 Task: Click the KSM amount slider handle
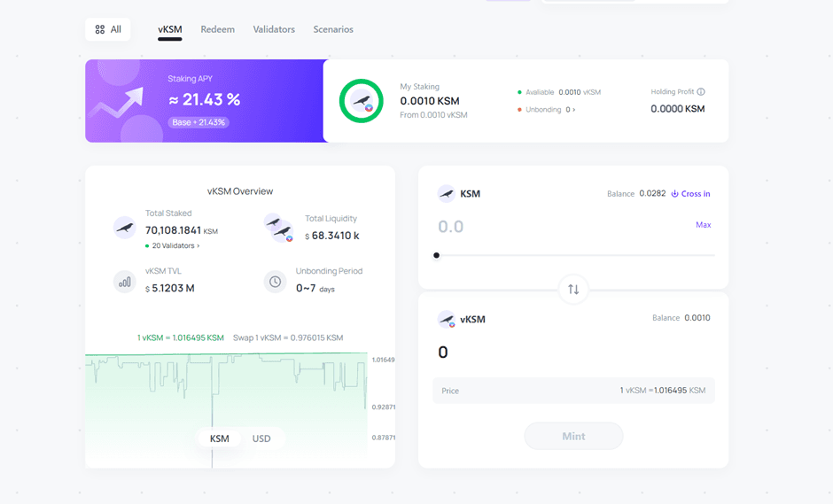click(436, 255)
